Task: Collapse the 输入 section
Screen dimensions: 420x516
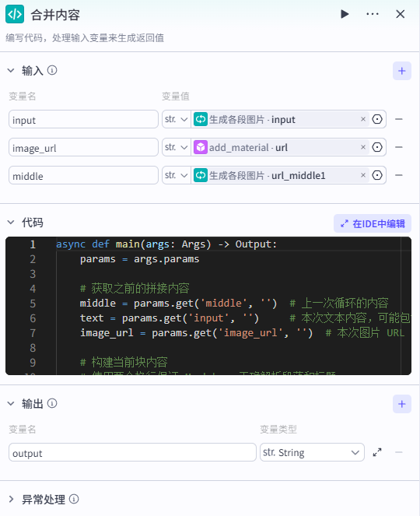Action: pos(11,70)
